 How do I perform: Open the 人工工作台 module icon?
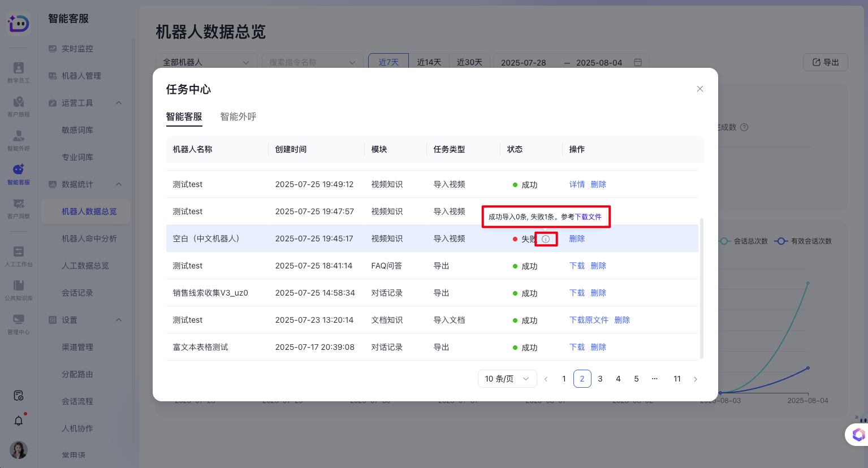(x=18, y=257)
